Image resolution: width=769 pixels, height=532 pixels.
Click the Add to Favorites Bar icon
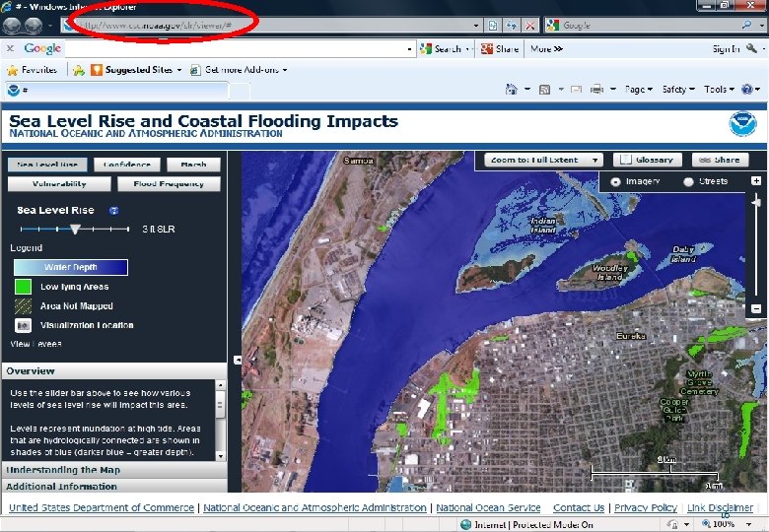79,70
